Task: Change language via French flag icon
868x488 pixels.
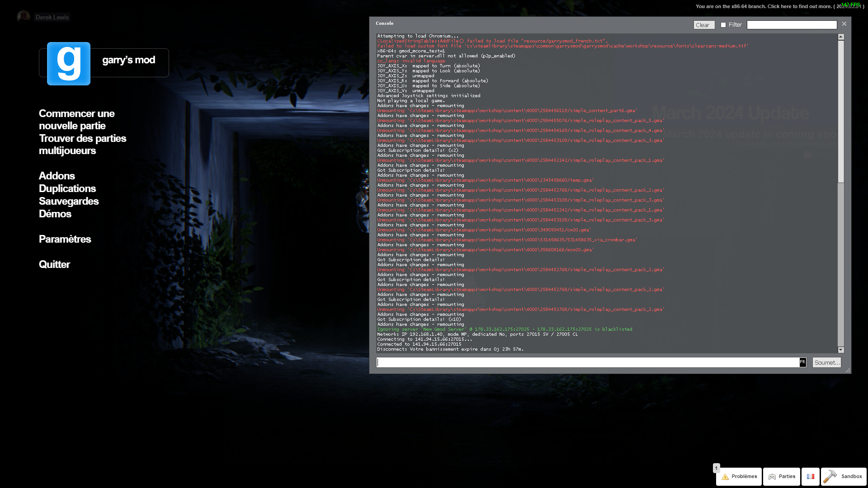Action: pos(811,476)
